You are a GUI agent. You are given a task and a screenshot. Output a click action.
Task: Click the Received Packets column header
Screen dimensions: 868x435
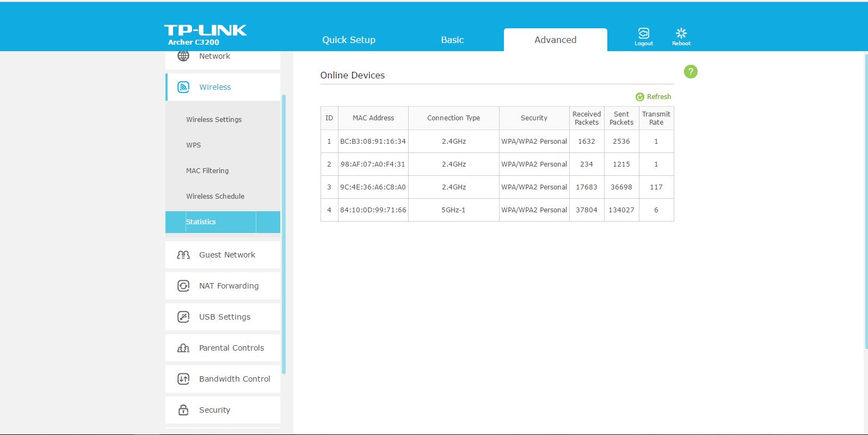click(x=587, y=118)
